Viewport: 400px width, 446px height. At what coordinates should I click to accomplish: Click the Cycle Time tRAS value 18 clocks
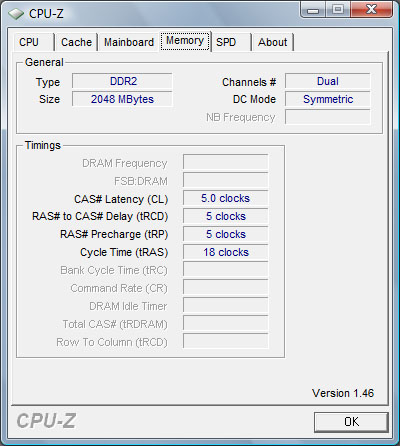point(225,252)
